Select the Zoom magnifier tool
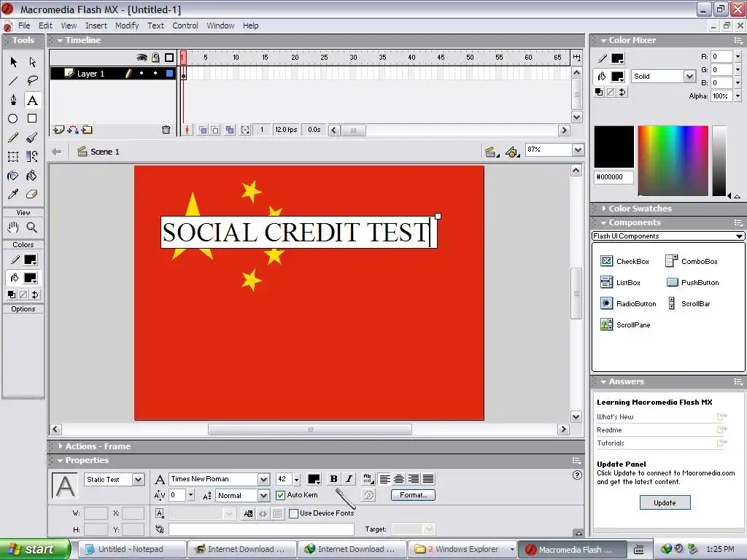Screen dimensions: 747x560 pyautogui.click(x=32, y=227)
